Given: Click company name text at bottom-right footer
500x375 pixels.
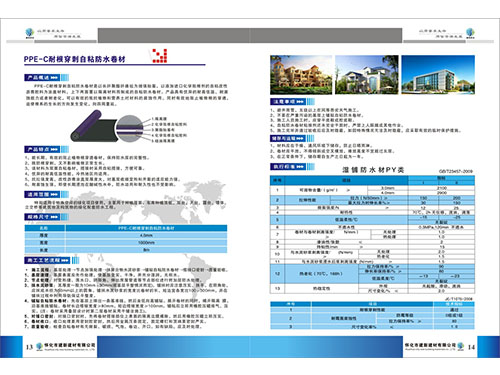Looking at the screenshot, I should click(x=430, y=345).
